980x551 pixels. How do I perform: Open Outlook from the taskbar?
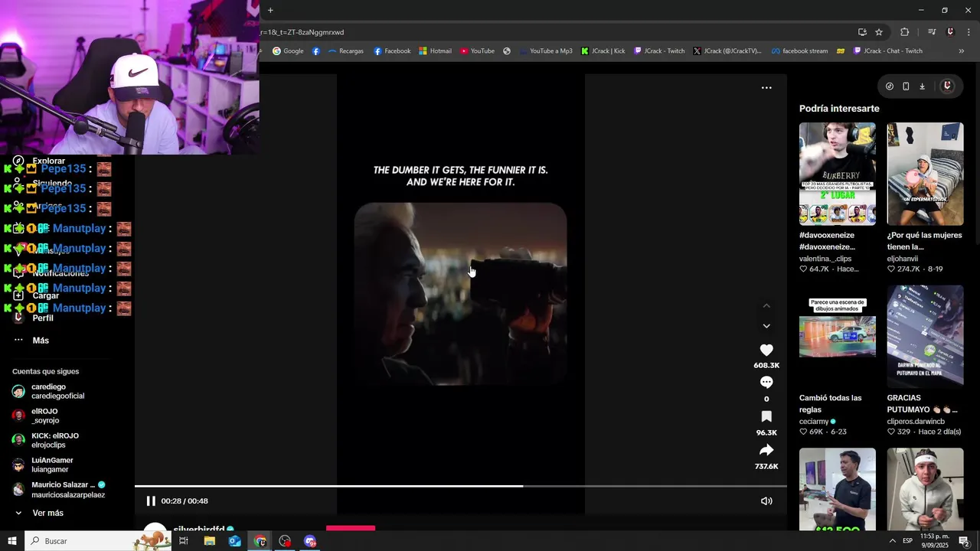[x=234, y=541]
